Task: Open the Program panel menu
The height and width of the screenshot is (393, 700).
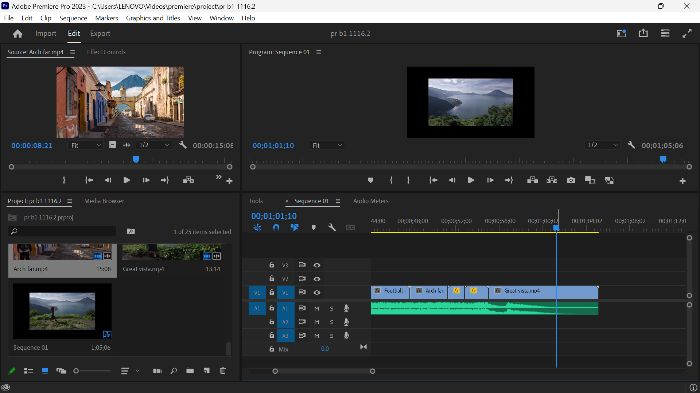Action: [318, 52]
